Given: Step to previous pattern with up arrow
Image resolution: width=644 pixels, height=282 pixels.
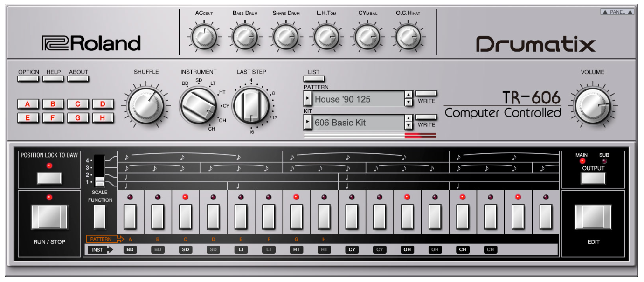Looking at the screenshot, I should pyautogui.click(x=409, y=95).
